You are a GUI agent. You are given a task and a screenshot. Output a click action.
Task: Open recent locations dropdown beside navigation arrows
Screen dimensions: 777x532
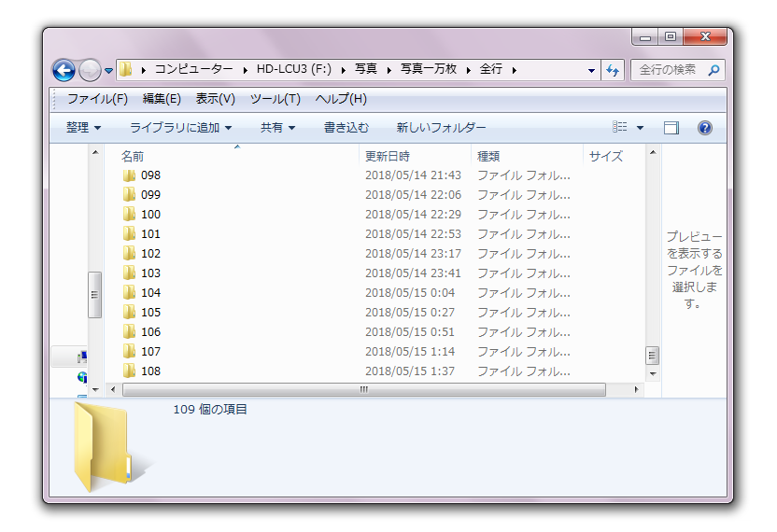coord(109,71)
